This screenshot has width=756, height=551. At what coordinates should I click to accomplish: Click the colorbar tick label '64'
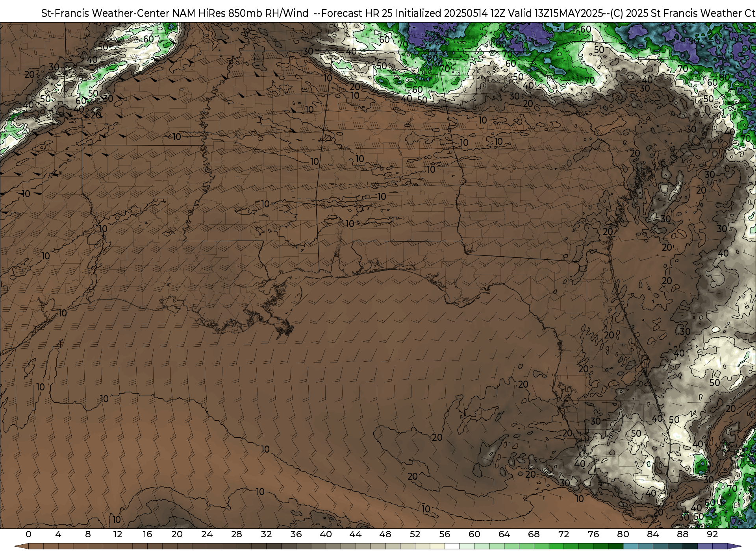click(x=504, y=534)
